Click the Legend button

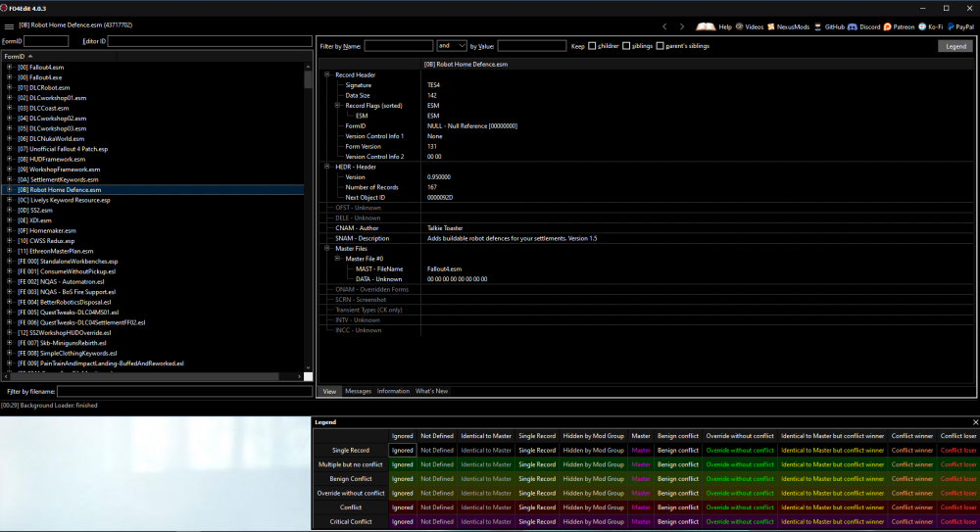(955, 46)
